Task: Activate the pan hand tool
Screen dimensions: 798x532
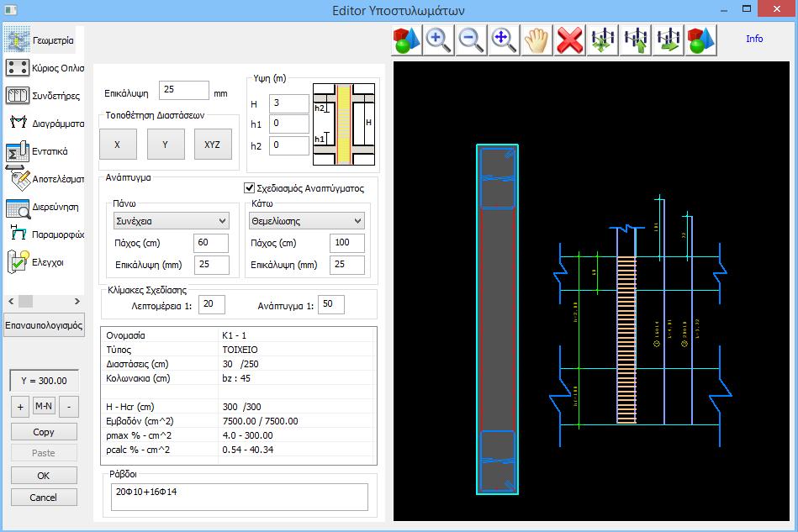Action: coord(536,40)
